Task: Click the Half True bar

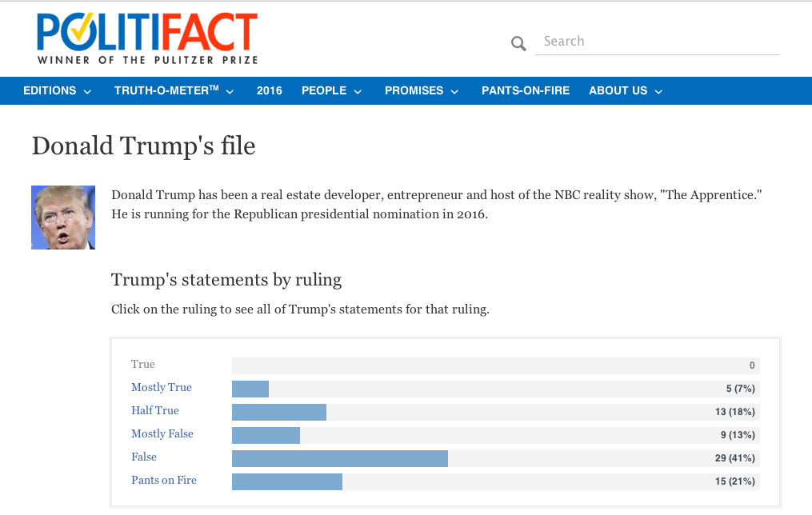Action: coord(279,412)
